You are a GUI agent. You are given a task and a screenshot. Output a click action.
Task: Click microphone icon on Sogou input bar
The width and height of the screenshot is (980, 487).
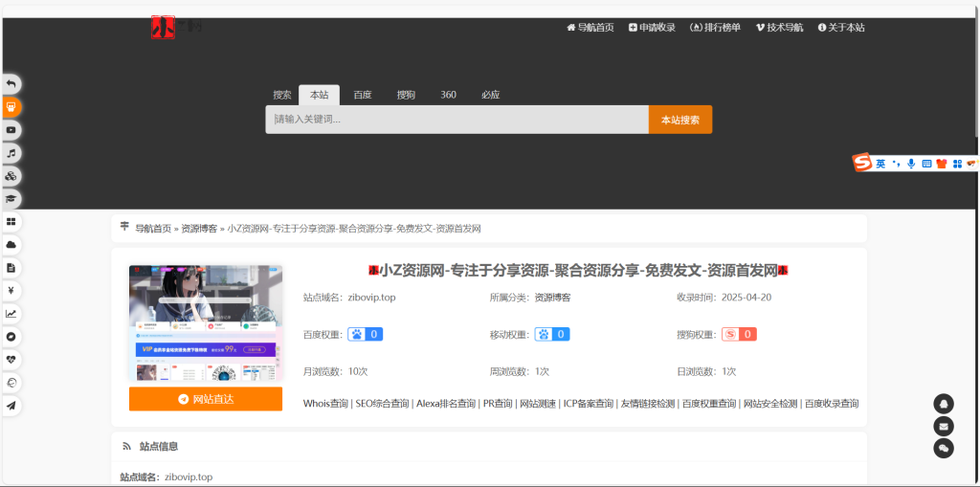(x=911, y=164)
